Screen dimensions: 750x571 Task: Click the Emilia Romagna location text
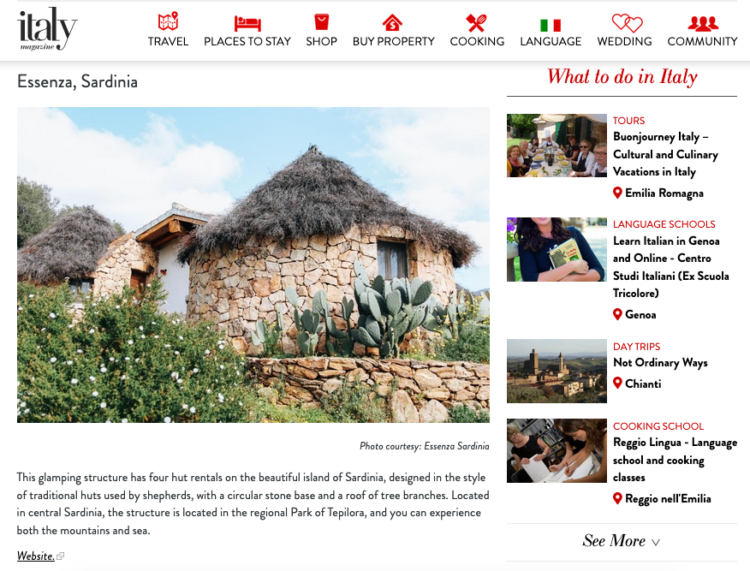click(664, 193)
